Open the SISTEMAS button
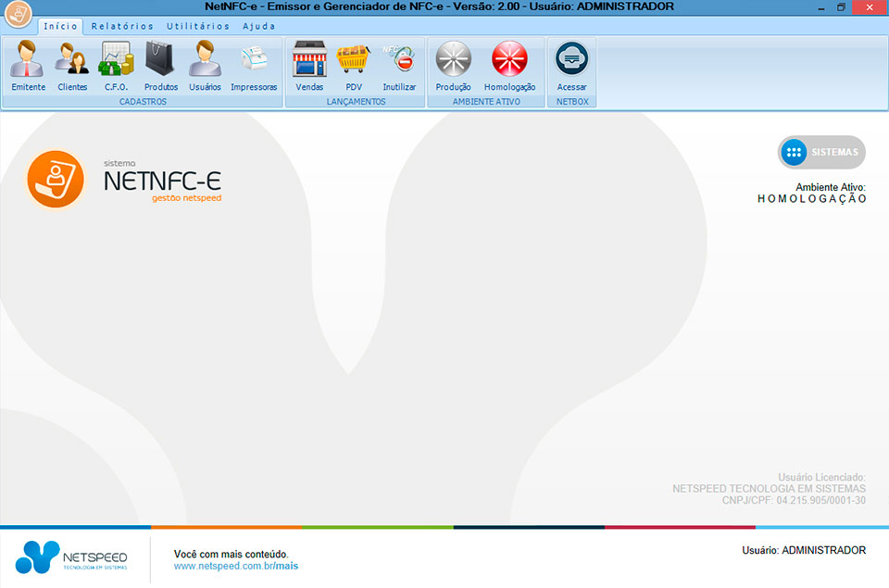The image size is (889, 588). [x=821, y=152]
